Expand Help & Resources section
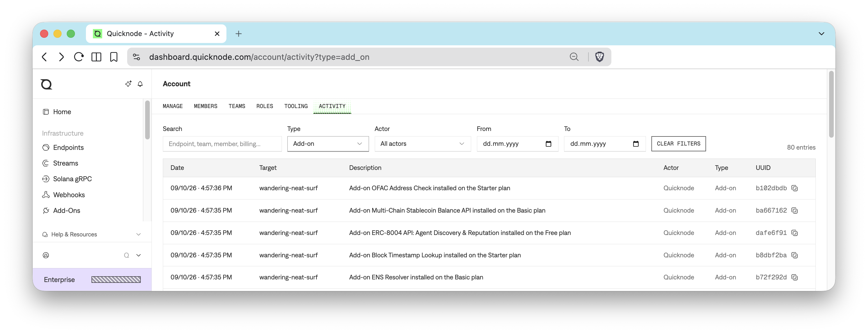 92,235
